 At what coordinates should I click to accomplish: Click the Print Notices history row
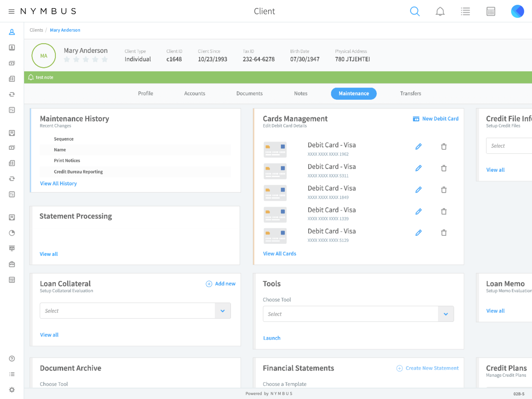135,160
